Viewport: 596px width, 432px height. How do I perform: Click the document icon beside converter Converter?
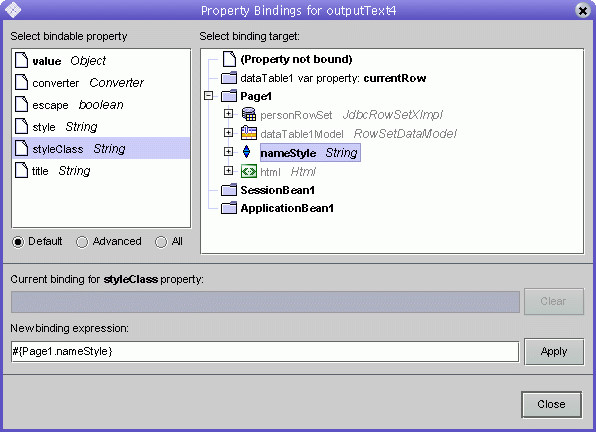pyautogui.click(x=21, y=82)
